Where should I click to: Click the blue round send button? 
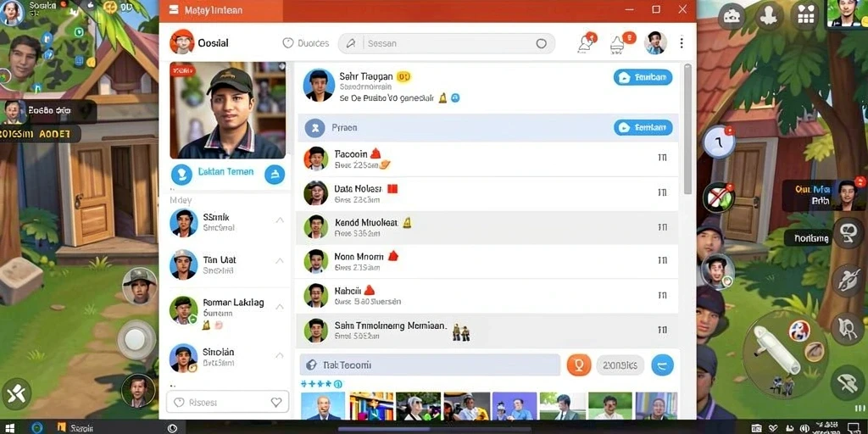pos(663,364)
